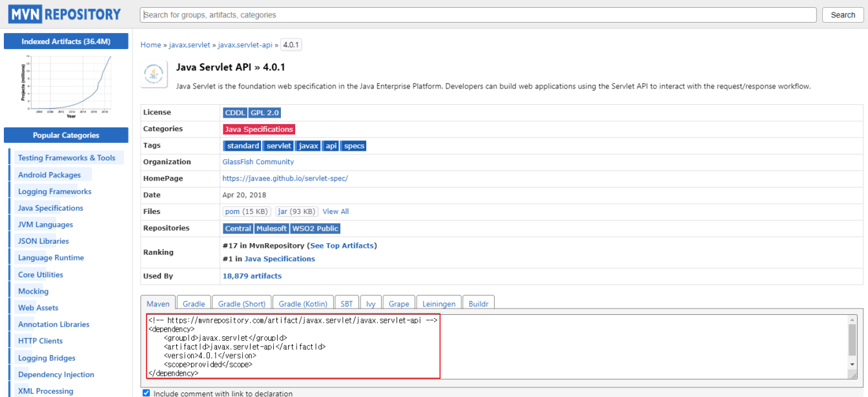This screenshot has height=397, width=868.
Task: Click the snippet scrollbar up arrow
Action: pyautogui.click(x=852, y=320)
